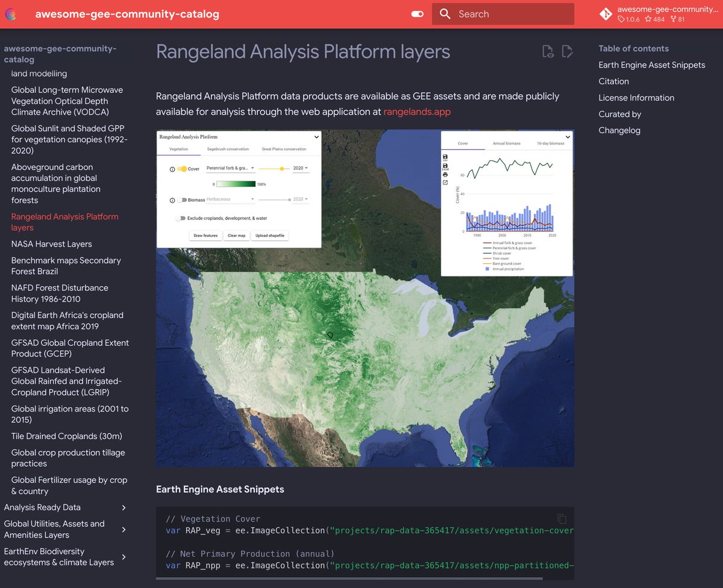Select the Cover tab in chart panel
Viewport: 723px width, 588px height.
click(x=463, y=143)
